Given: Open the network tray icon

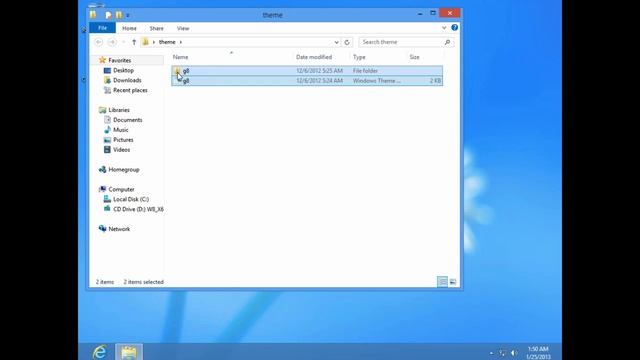Looking at the screenshot, I should click(x=502, y=353).
